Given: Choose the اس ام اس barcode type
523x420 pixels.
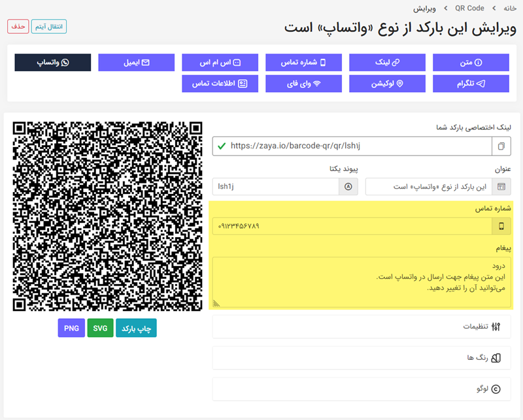Looking at the screenshot, I should 220,62.
